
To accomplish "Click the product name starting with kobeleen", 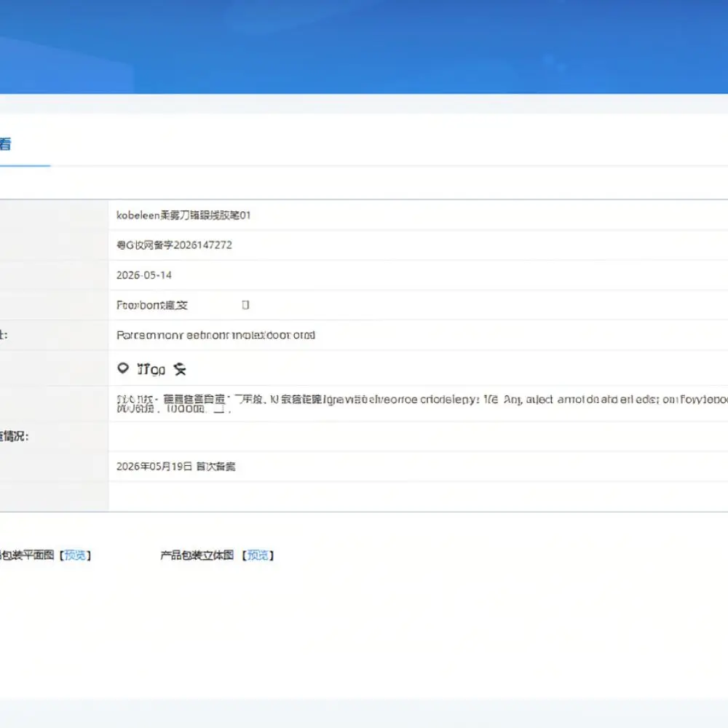I will coord(183,215).
